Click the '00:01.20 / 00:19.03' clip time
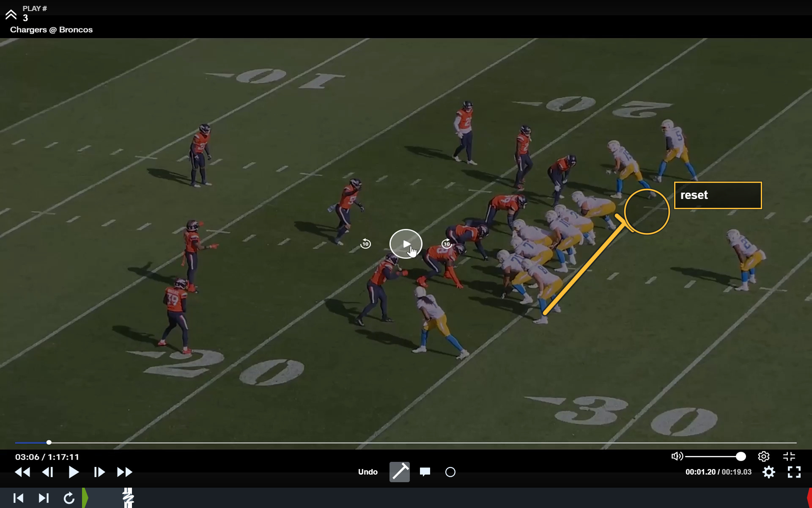 (x=719, y=472)
